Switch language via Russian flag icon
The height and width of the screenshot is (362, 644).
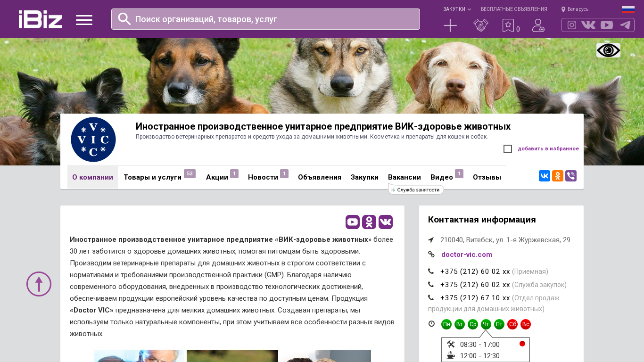(x=628, y=9)
